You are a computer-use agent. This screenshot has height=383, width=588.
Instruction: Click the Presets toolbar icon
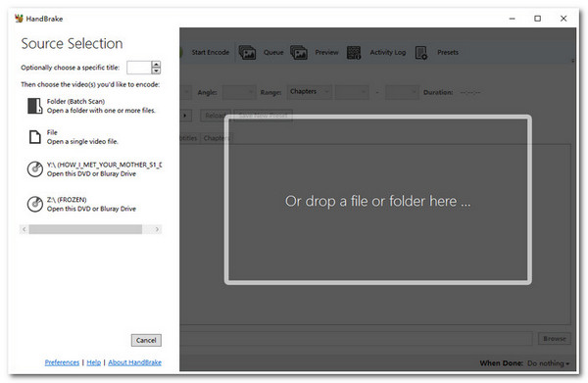coord(421,53)
